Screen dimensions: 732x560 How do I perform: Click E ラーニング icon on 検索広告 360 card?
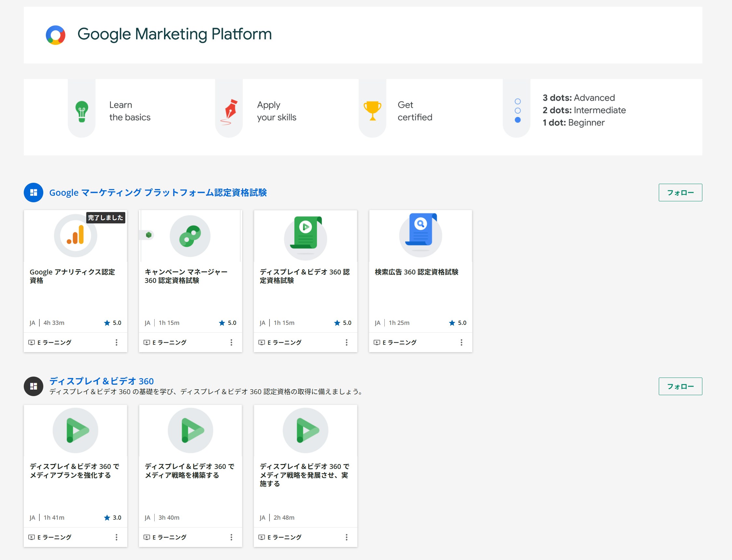377,342
